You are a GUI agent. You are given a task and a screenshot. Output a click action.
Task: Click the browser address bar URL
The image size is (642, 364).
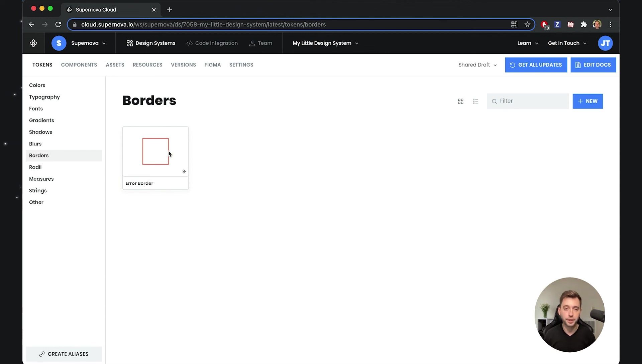click(203, 24)
